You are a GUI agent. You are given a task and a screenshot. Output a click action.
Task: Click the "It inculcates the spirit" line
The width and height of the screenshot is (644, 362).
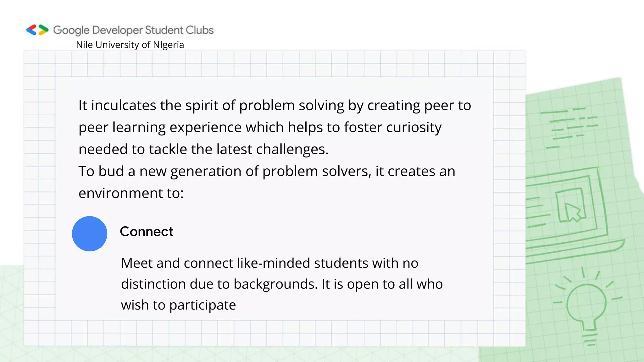pyautogui.click(x=274, y=105)
